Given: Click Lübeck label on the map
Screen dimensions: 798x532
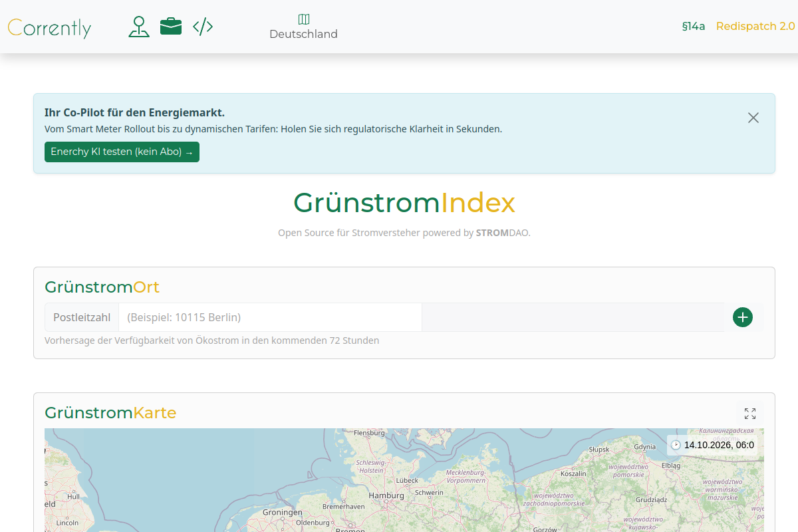Looking at the screenshot, I should pos(407,480).
